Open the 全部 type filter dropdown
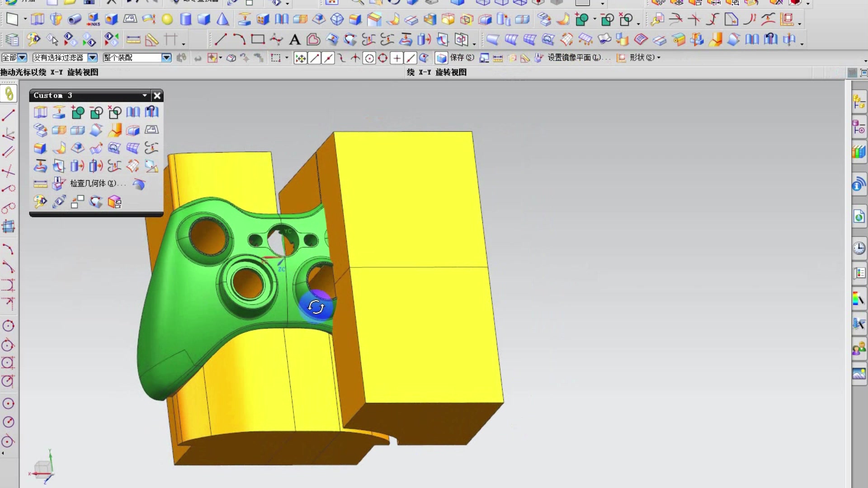The height and width of the screenshot is (488, 868). point(22,58)
